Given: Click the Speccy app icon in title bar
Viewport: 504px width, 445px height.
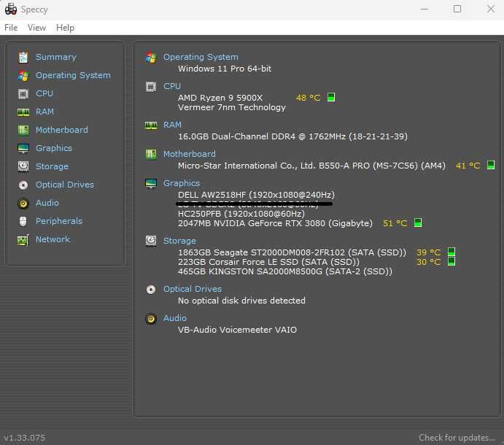Looking at the screenshot, I should [x=11, y=9].
